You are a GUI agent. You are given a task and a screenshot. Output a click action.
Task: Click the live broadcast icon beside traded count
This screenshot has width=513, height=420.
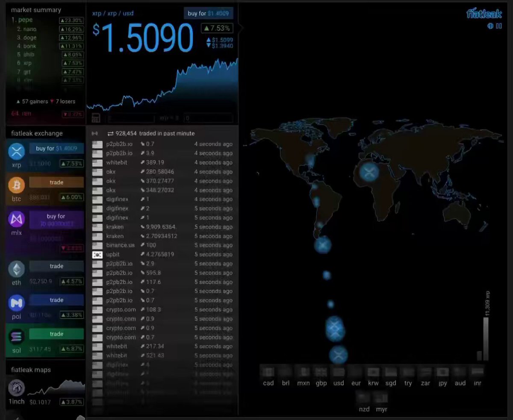click(x=95, y=133)
